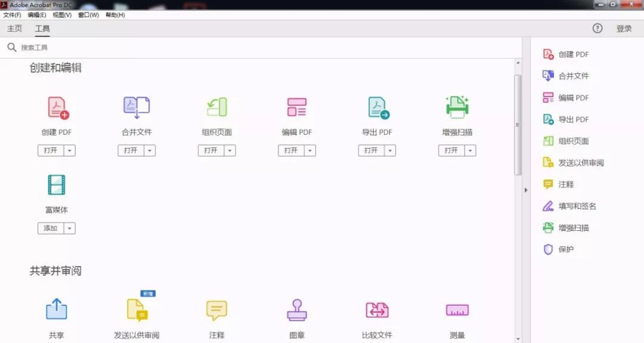The image size is (644, 343).
Task: Switch to the 工具 tab
Action: 42,29
